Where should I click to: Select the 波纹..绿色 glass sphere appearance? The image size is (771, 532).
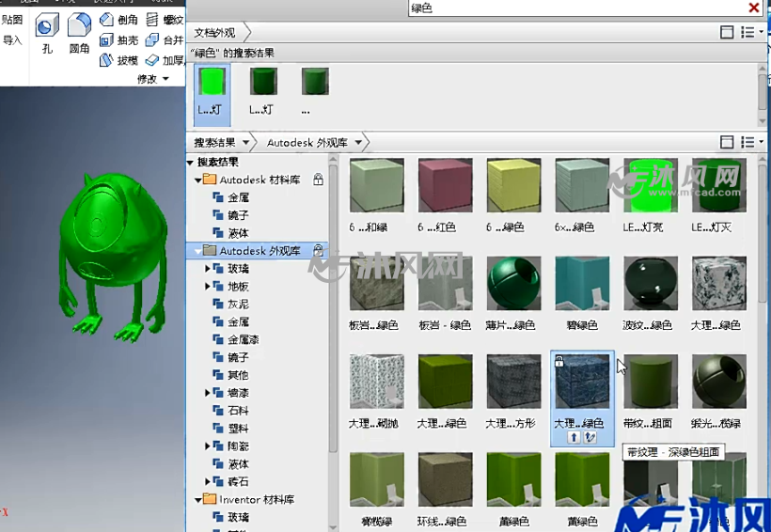click(x=650, y=284)
